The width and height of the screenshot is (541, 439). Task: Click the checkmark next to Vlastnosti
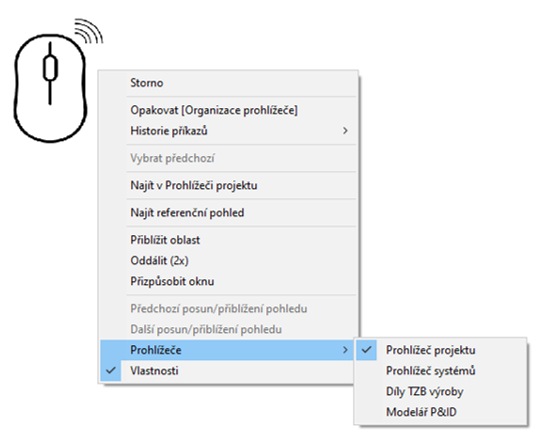(111, 371)
